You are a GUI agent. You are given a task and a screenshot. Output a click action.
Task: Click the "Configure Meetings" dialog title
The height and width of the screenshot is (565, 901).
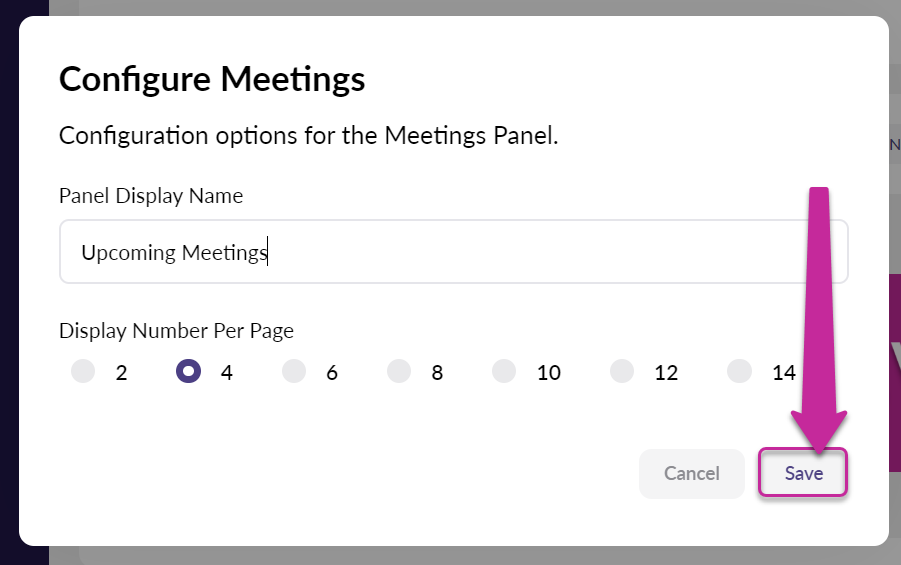[212, 79]
